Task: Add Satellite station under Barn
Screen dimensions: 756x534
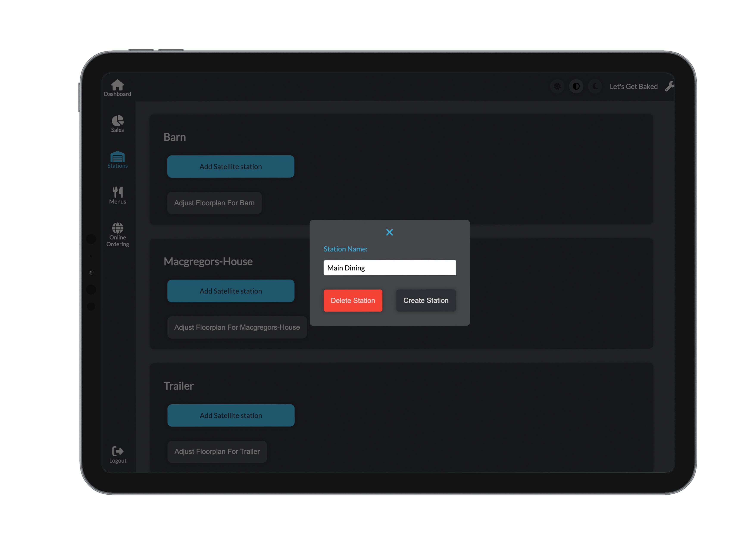Action: point(231,166)
